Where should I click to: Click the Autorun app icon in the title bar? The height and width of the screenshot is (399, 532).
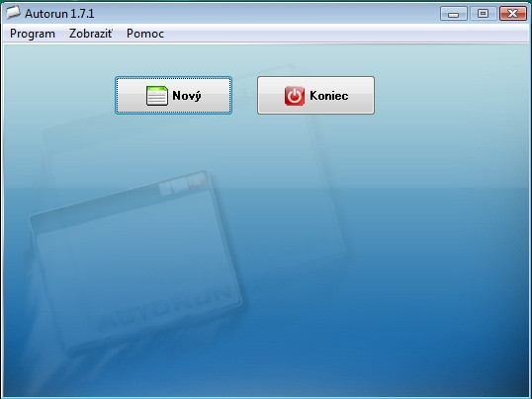coord(14,13)
